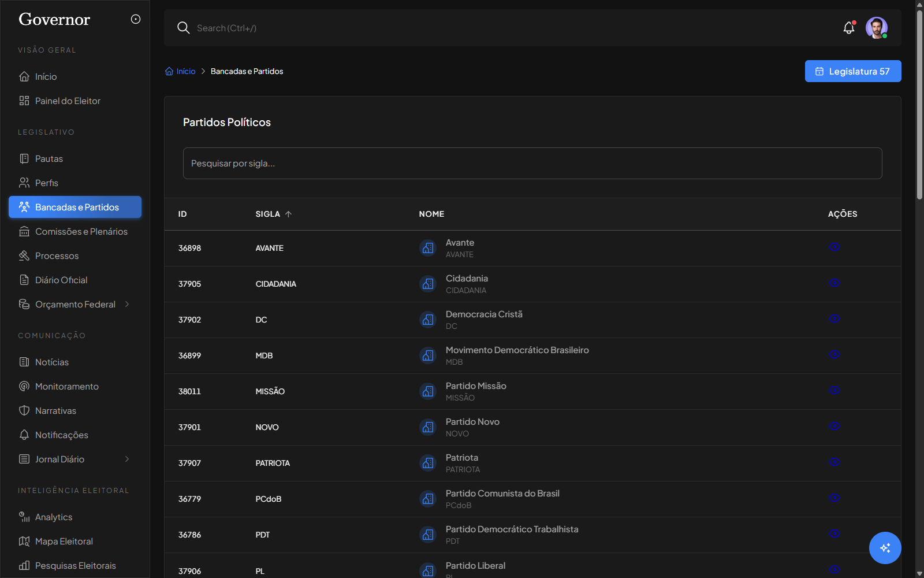This screenshot has height=578, width=924.
Task: Click the party icon beside Avante
Action: 428,248
